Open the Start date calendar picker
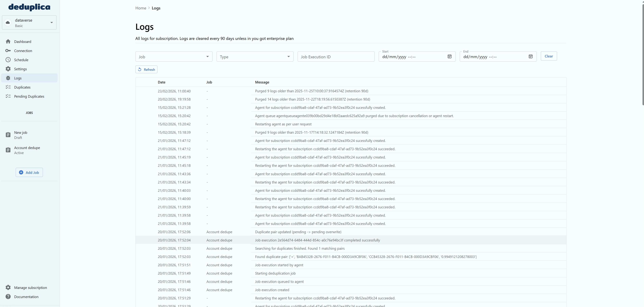644x307 pixels. pyautogui.click(x=449, y=56)
